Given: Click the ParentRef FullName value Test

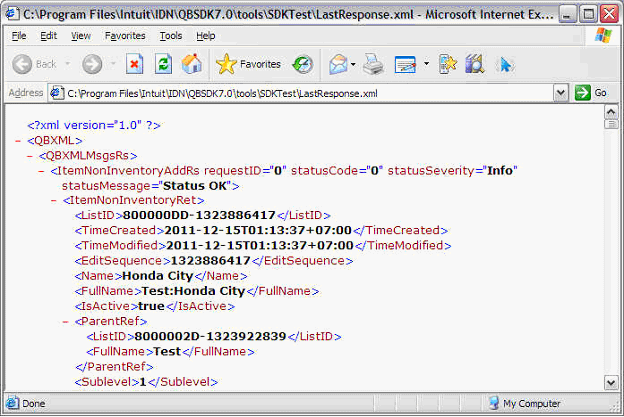Looking at the screenshot, I should pyautogui.click(x=167, y=351).
